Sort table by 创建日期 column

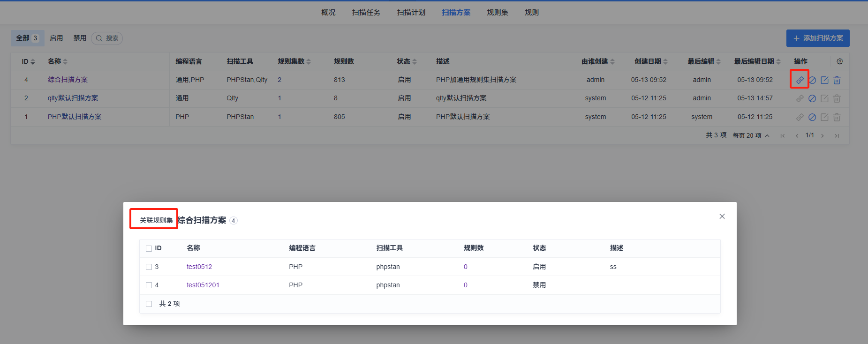tap(651, 61)
